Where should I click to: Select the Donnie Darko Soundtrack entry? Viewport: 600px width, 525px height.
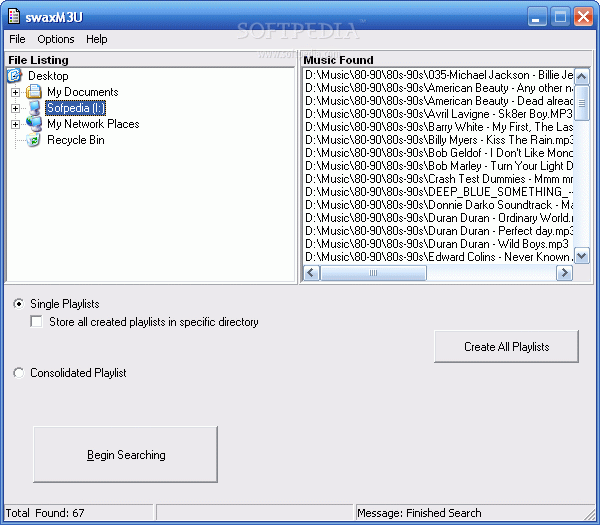439,205
